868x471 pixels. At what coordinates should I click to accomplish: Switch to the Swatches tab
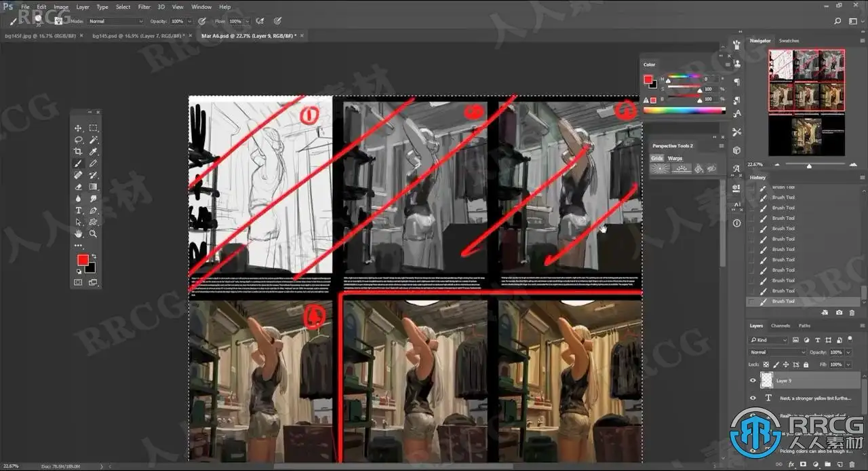coord(789,41)
